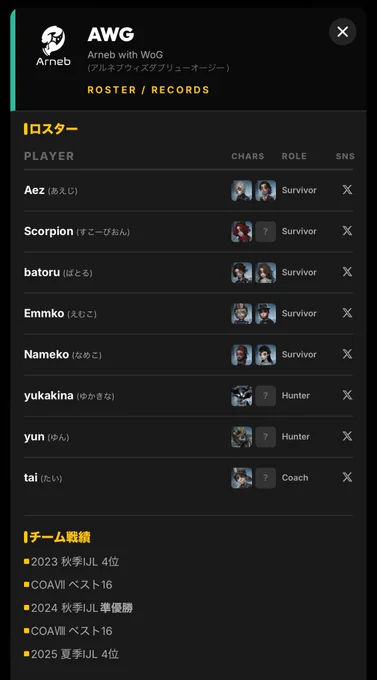Close the AWG team panel
Viewport: 377px width, 680px height.
[x=343, y=32]
